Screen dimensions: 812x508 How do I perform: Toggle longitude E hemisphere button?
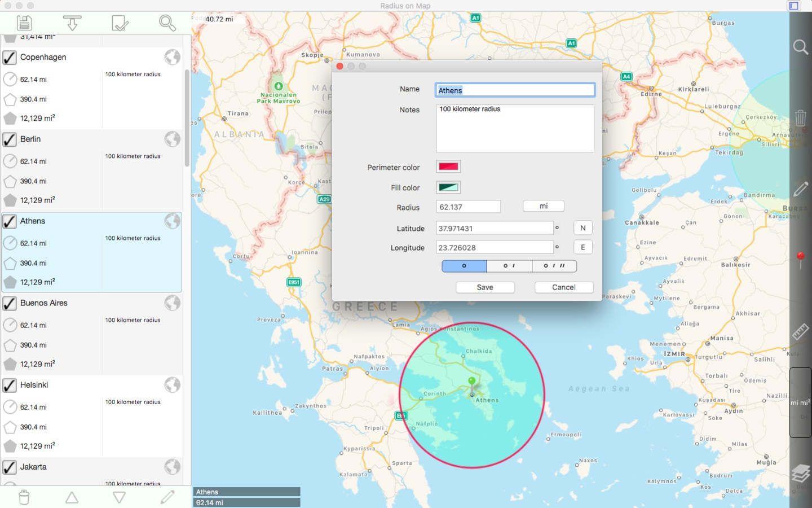tap(583, 247)
